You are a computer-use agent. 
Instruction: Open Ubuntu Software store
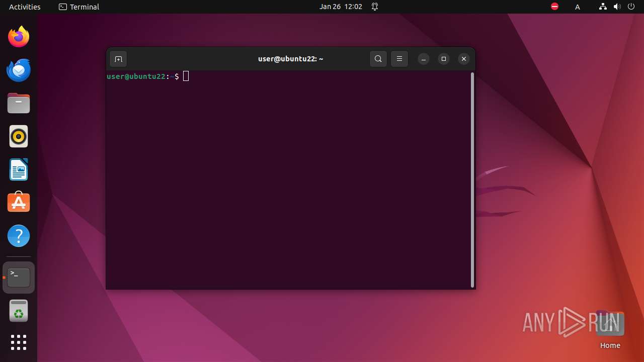[x=19, y=203]
